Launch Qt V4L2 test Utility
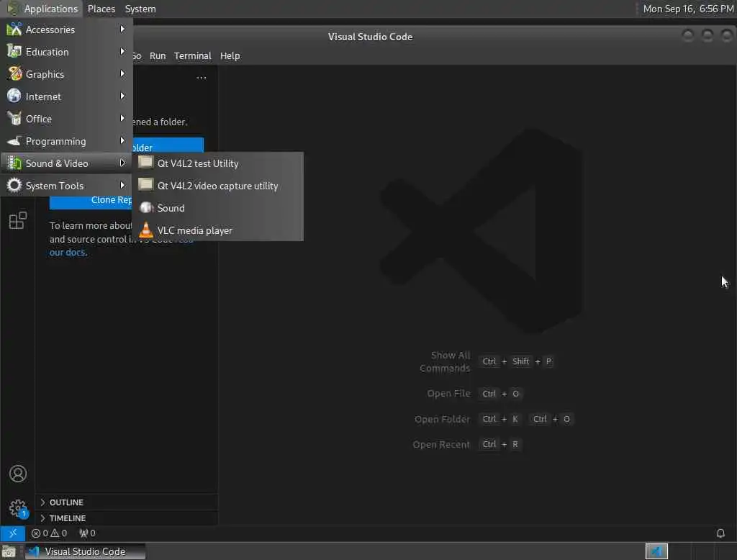The image size is (737, 560). 217,163
